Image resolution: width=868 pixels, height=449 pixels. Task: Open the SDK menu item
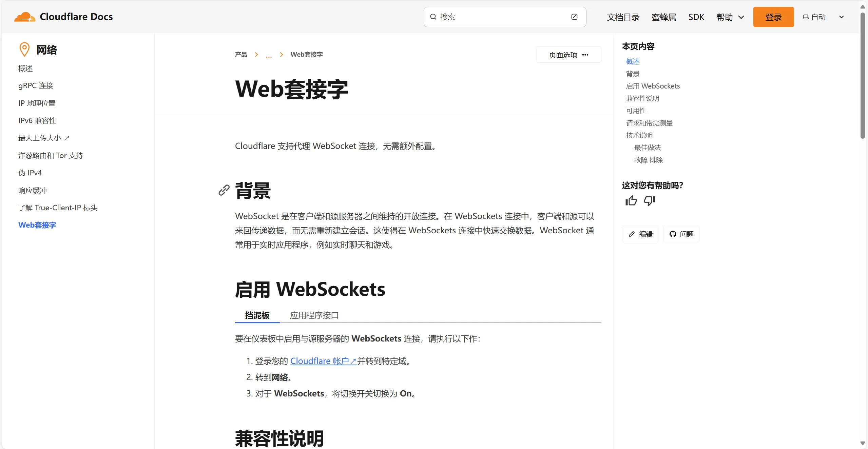coord(696,17)
